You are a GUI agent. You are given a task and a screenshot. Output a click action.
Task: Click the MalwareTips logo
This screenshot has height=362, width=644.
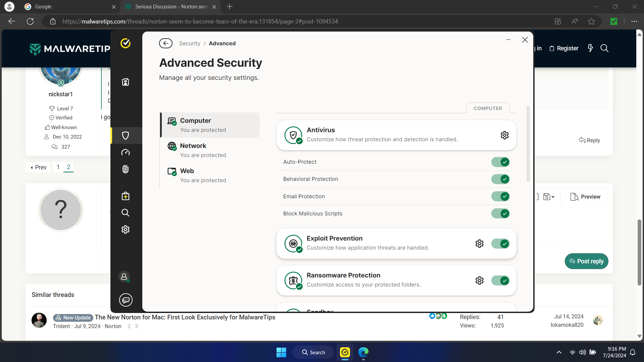point(70,49)
